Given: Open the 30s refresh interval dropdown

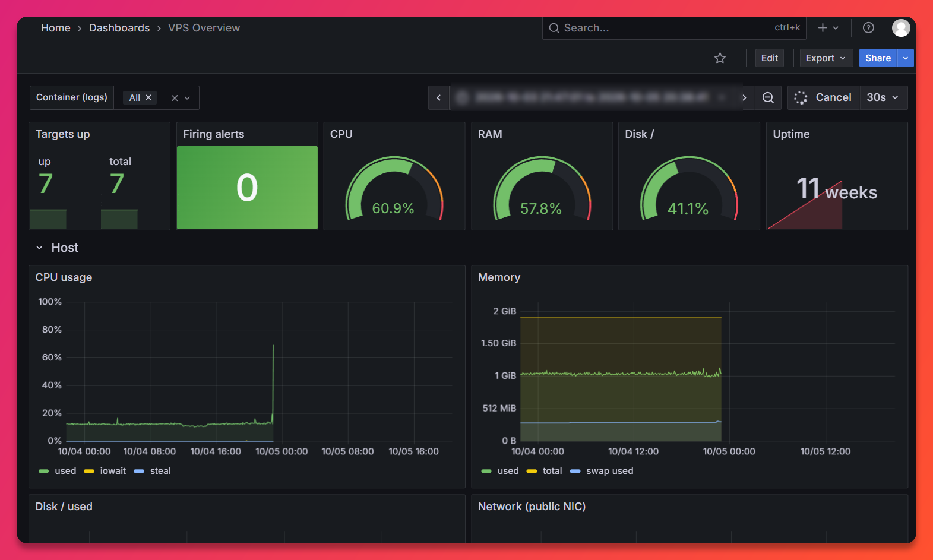Looking at the screenshot, I should [x=883, y=97].
